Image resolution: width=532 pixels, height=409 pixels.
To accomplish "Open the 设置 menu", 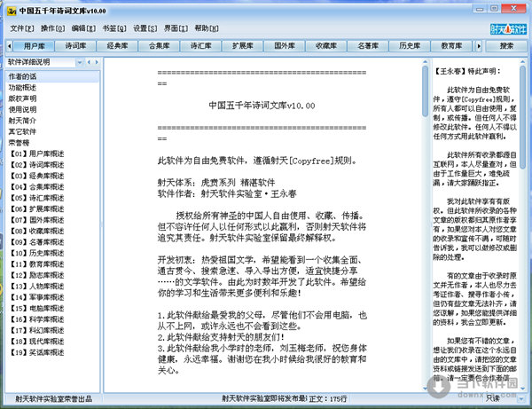I will pos(145,28).
